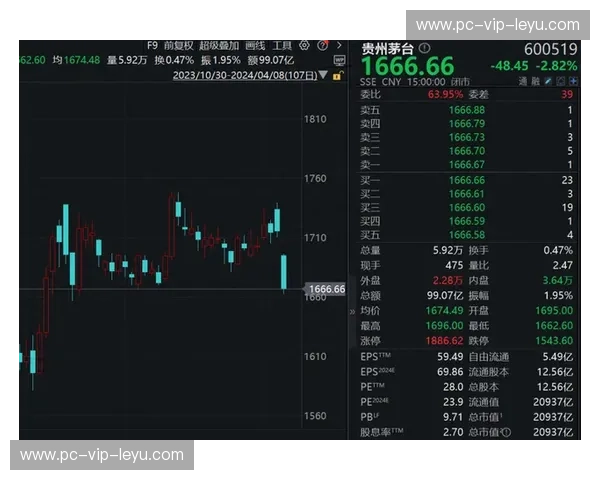Click 卖二 ask price 1666.70
Viewport: 600px width, 480px height.
click(467, 151)
